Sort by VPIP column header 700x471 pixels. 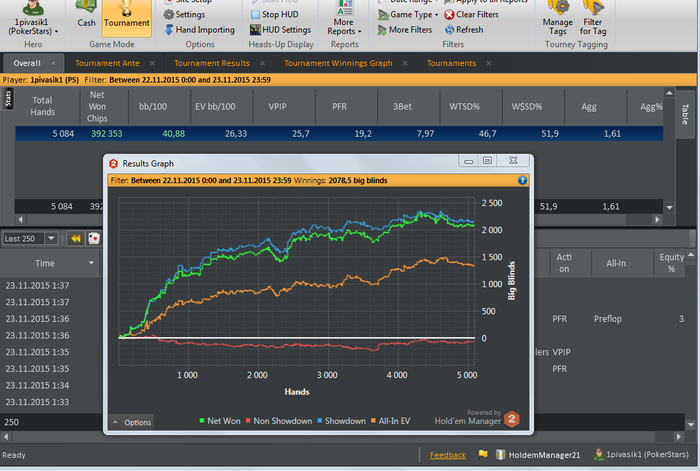coord(277,106)
